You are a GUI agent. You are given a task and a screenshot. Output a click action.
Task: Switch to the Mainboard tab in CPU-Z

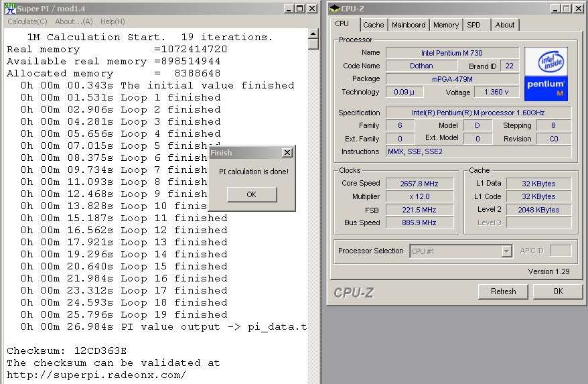(409, 25)
